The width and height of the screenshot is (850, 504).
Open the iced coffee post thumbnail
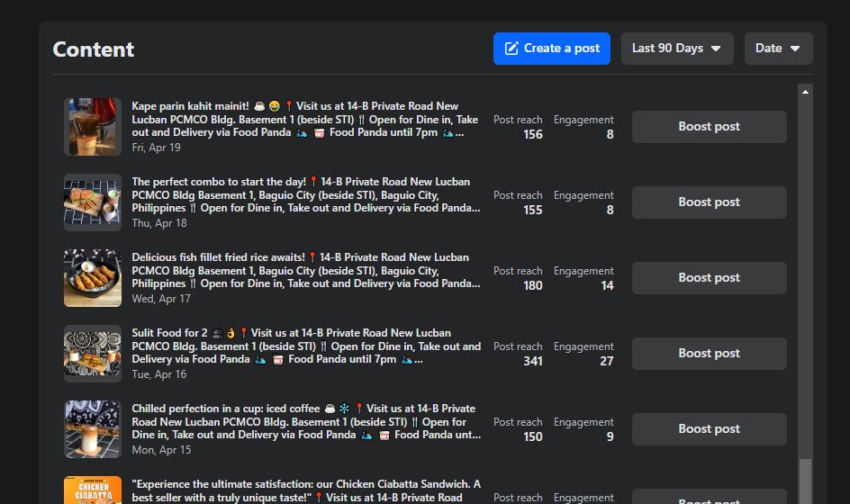point(93,429)
